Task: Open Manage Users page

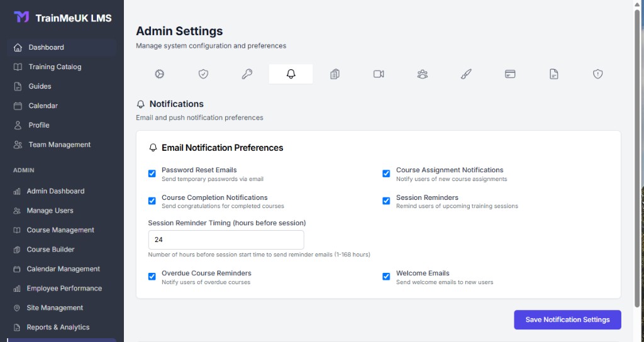Action: (62, 211)
